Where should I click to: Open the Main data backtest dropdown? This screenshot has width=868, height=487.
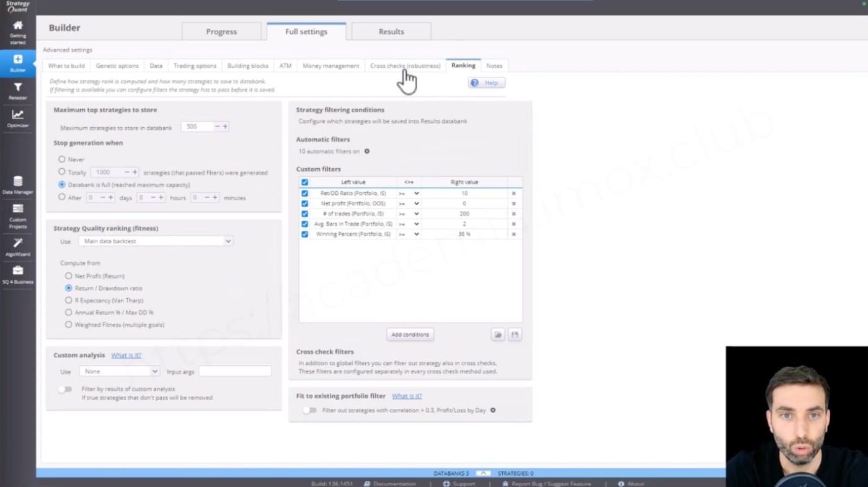[x=156, y=241]
